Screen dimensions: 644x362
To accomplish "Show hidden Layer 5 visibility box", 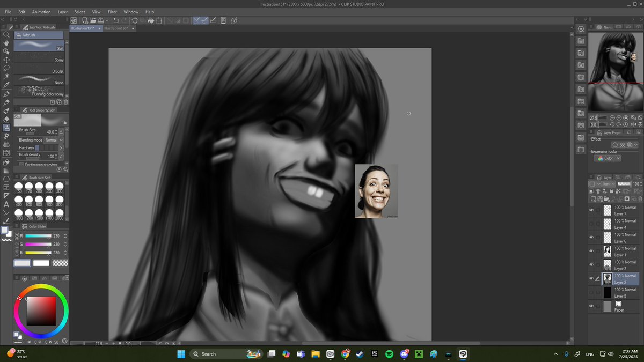I will point(591,293).
